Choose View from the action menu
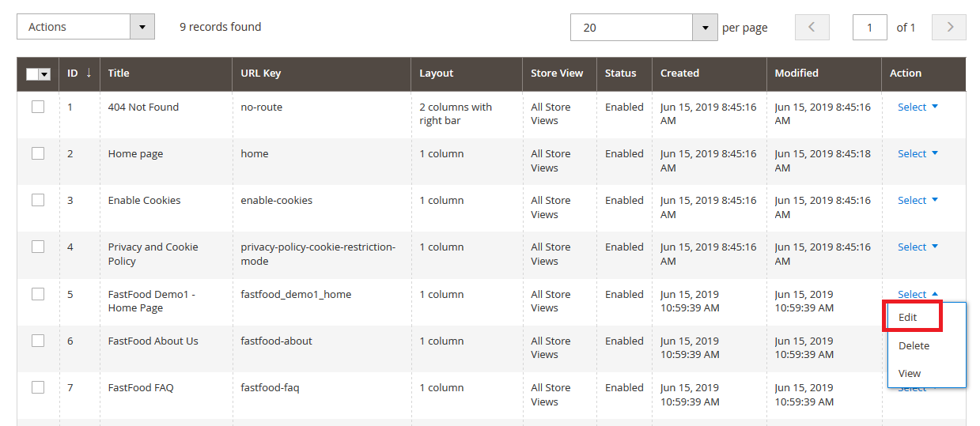Viewport: 980px width, 426px height. [x=910, y=373]
